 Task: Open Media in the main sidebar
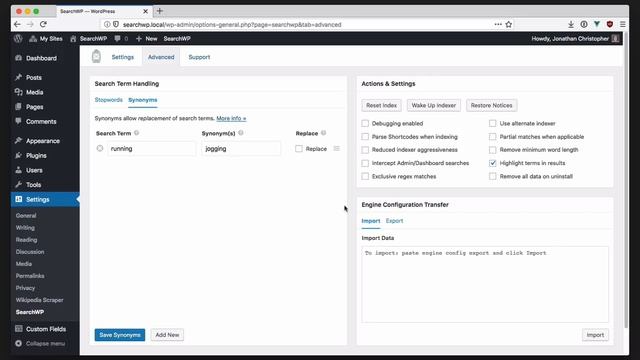click(34, 92)
